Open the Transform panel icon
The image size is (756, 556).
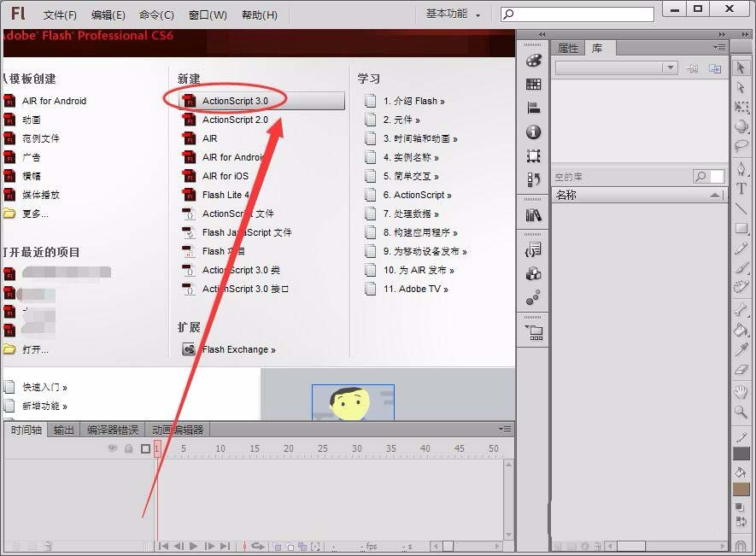pos(533,155)
